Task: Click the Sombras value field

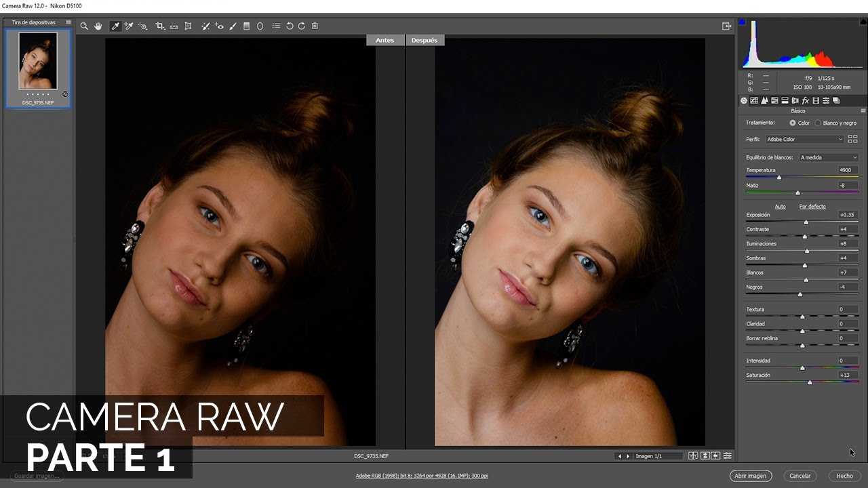Action: (x=847, y=258)
